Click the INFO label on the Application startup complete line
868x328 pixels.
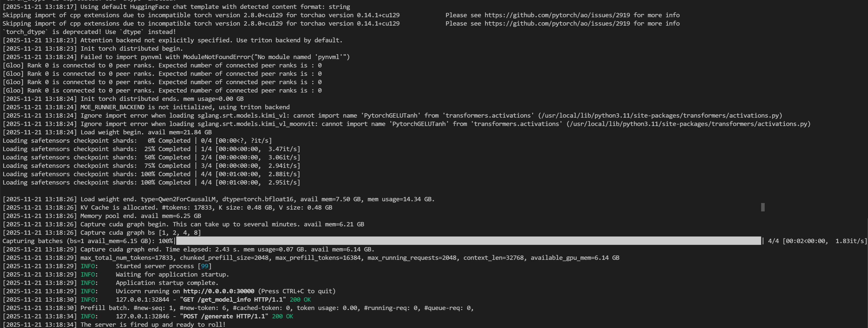[x=88, y=283]
